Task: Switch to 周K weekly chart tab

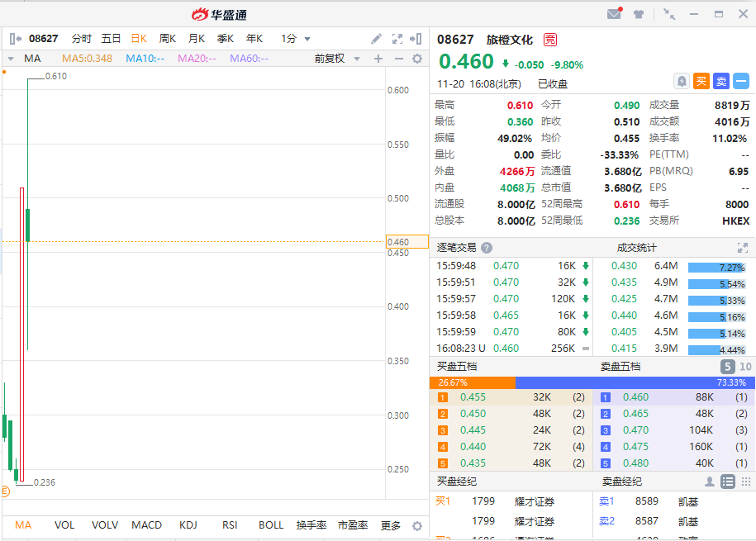Action: point(168,39)
